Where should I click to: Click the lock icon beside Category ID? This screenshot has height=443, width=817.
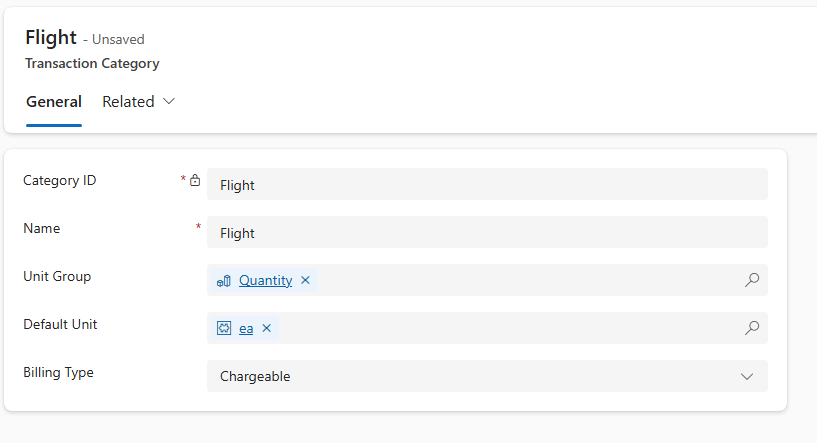195,181
